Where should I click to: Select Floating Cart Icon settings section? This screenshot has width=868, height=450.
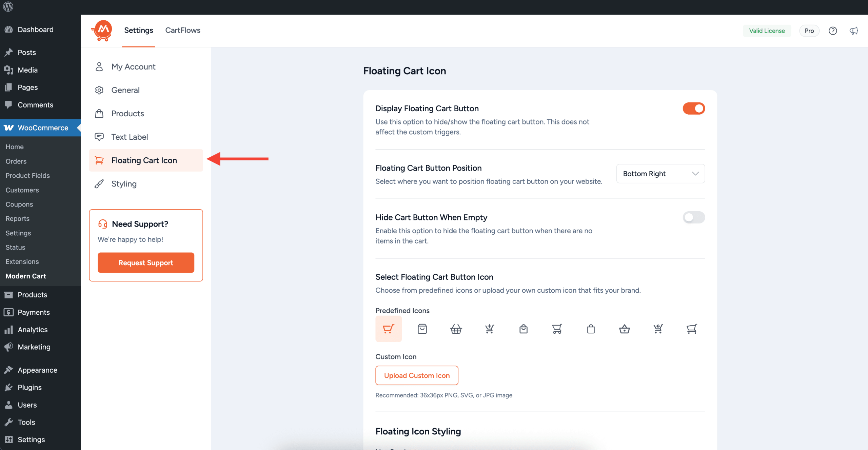146,160
